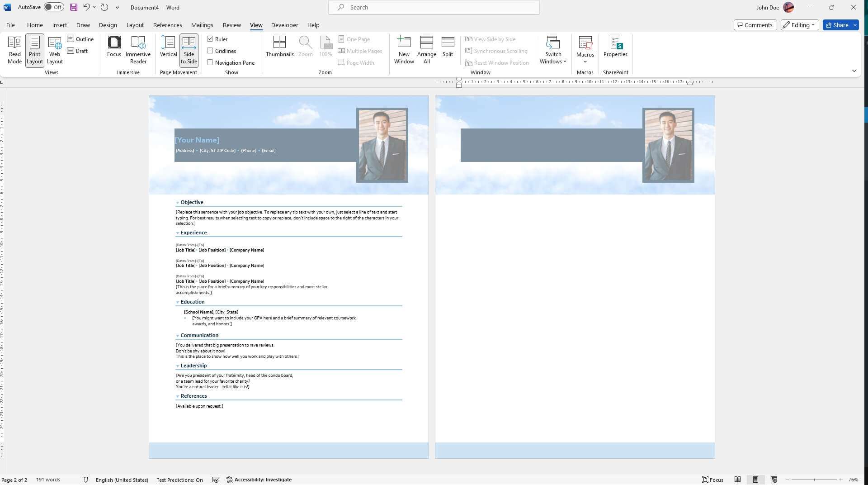Expand the Macros dropdown menu
The image size is (868, 485).
tap(585, 50)
